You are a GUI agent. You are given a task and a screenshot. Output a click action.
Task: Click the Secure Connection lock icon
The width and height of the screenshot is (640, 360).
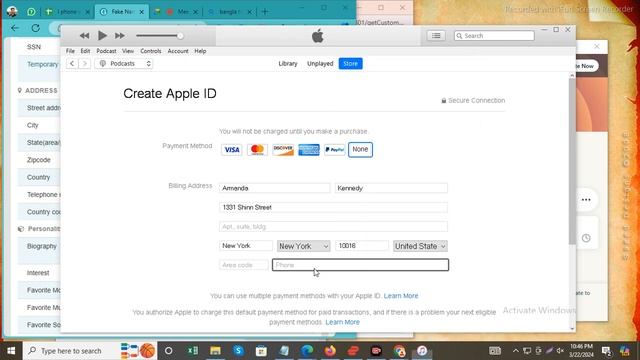(444, 100)
